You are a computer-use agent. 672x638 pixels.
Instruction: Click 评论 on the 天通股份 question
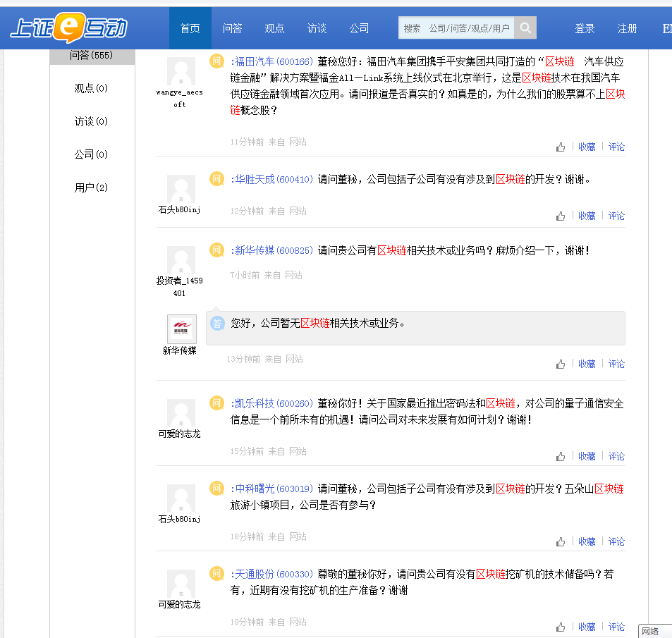click(616, 627)
